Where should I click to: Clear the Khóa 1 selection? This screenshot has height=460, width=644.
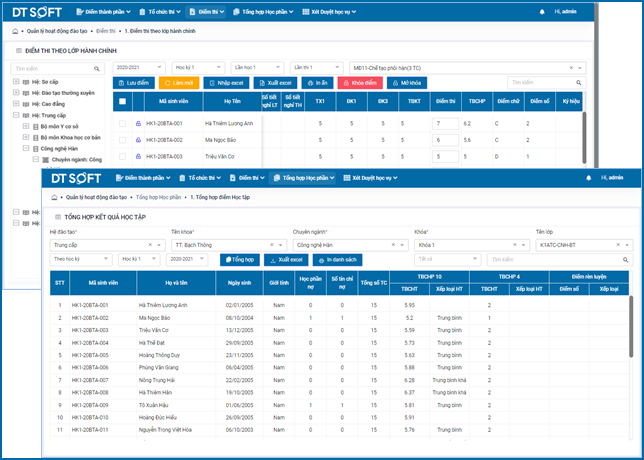(x=515, y=245)
